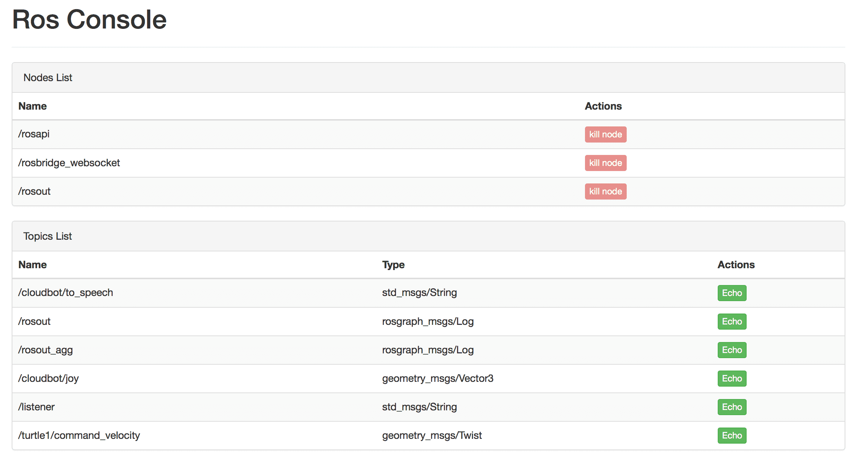Viewport: 868px width, 467px height.
Task: Click the /rosout_agg topic name
Action: pos(45,350)
